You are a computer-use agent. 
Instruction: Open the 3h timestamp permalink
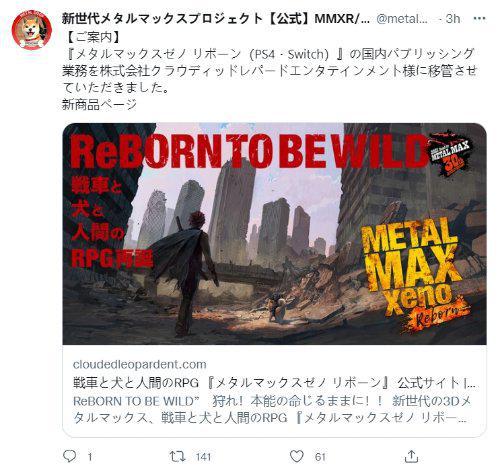click(x=453, y=19)
